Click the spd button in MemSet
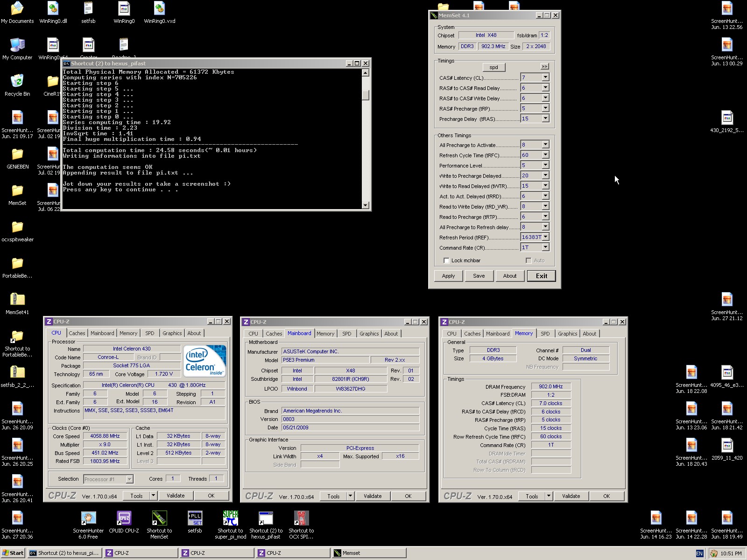 494,67
